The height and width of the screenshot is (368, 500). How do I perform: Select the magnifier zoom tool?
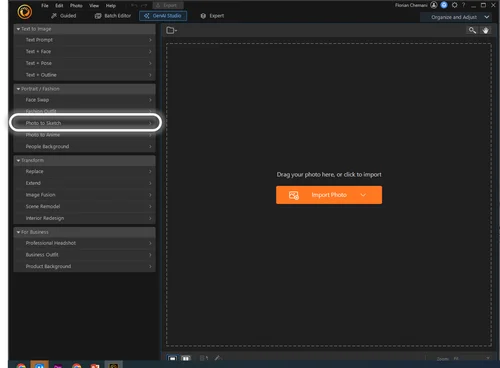coord(472,30)
